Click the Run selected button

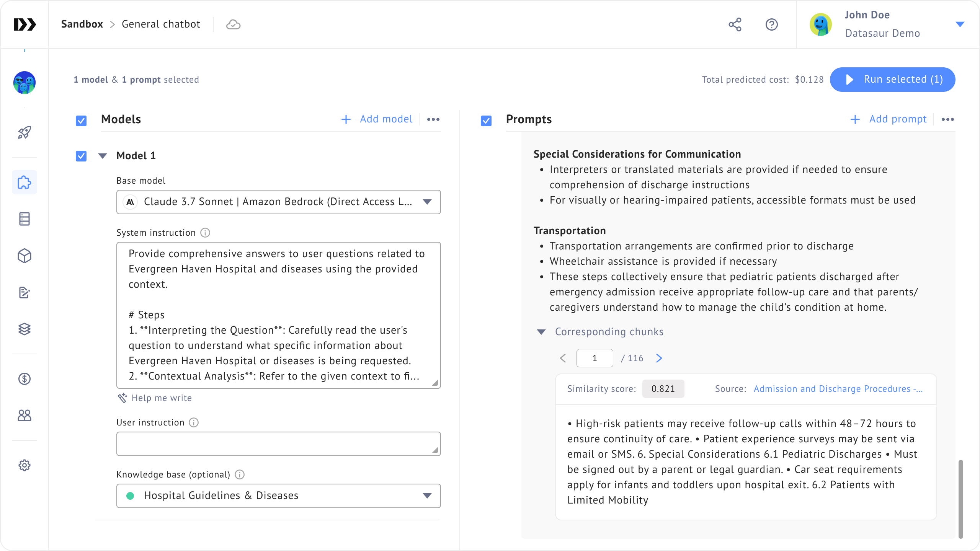click(892, 80)
